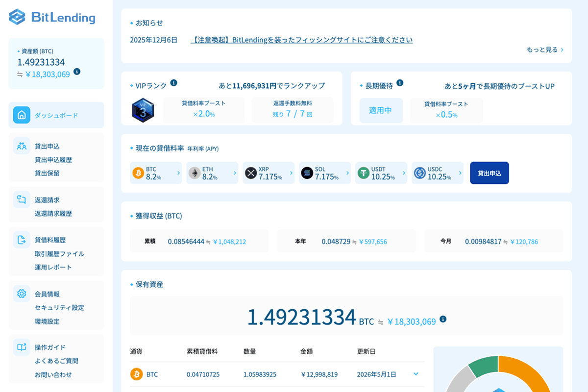Click the SOL icon in rates row
Image resolution: width=588 pixels, height=392 pixels.
point(307,173)
